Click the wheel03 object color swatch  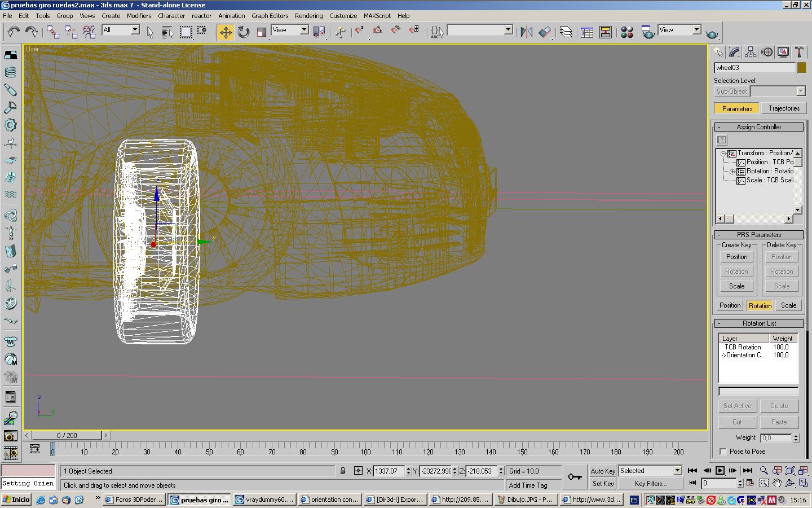point(802,68)
